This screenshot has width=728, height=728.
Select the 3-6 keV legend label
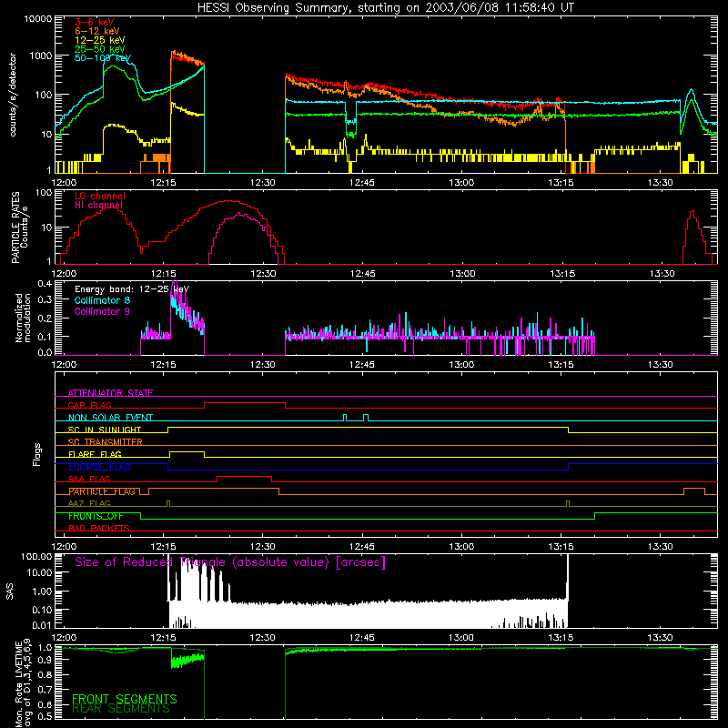point(95,22)
